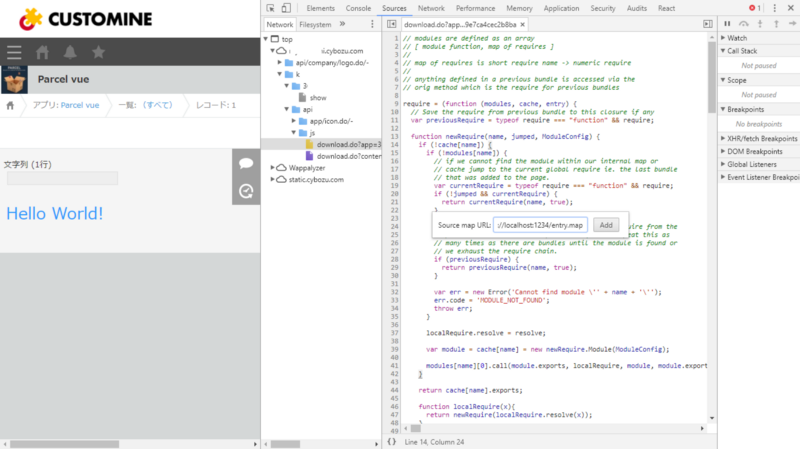Open the hamburger menu in the app header
Viewport: 800px width, 449px height.
coord(14,53)
